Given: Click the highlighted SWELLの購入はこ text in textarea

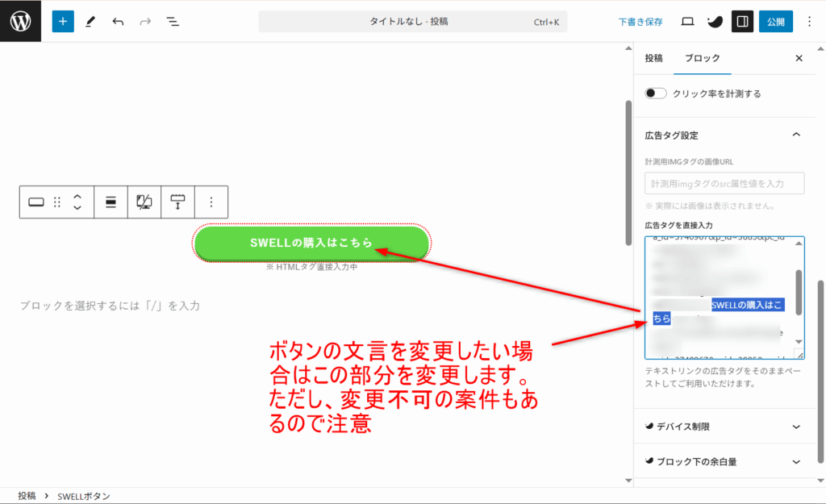Looking at the screenshot, I should pyautogui.click(x=748, y=305).
